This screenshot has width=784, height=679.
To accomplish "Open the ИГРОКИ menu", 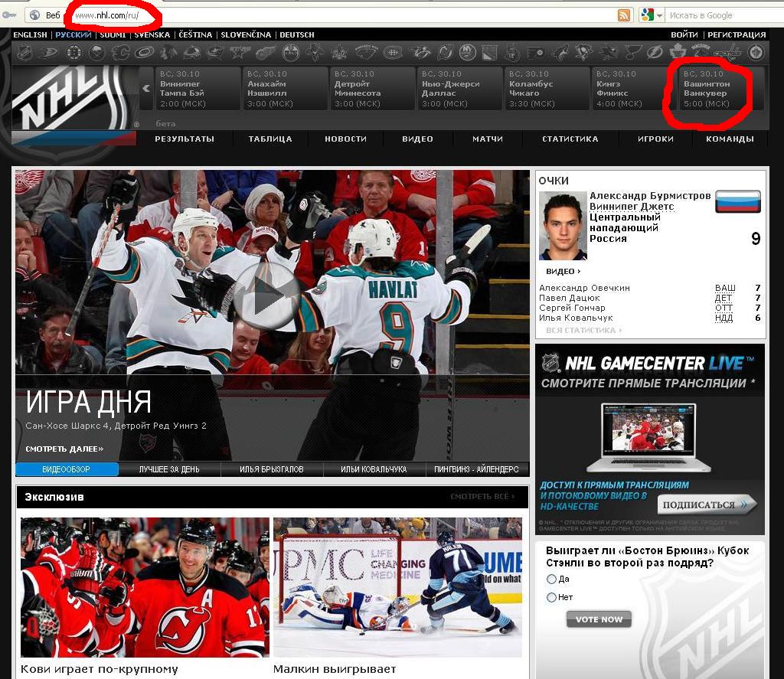I will 655,139.
